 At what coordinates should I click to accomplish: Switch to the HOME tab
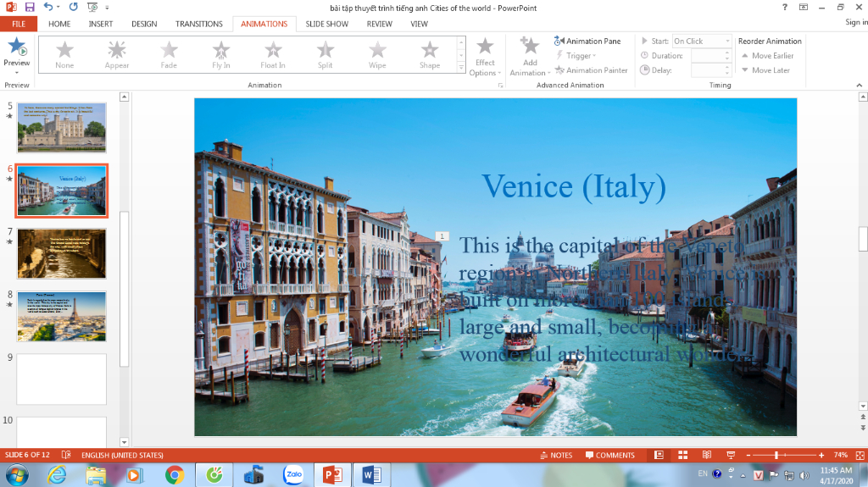59,24
